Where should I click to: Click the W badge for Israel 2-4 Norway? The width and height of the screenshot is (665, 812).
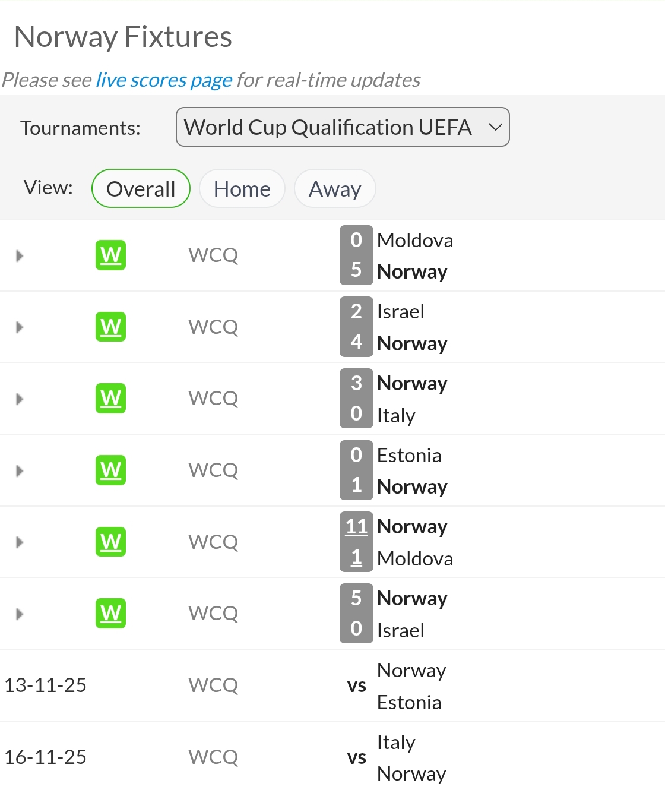coord(110,327)
